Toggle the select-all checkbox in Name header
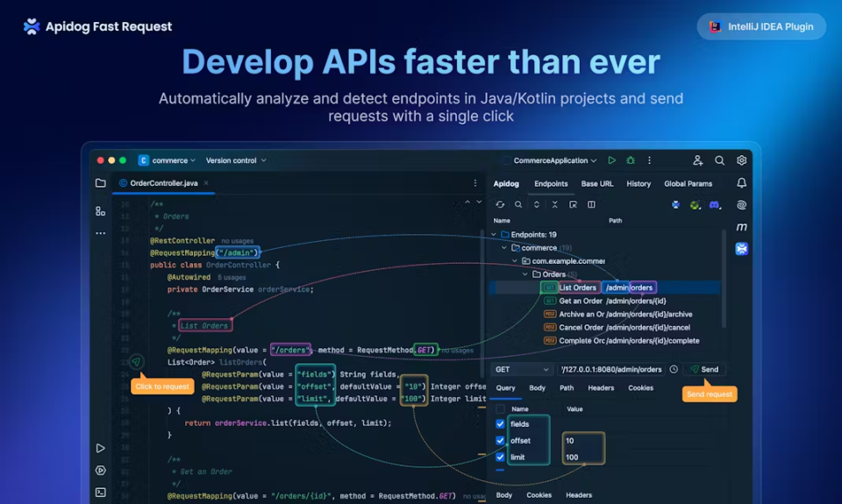 tap(500, 409)
